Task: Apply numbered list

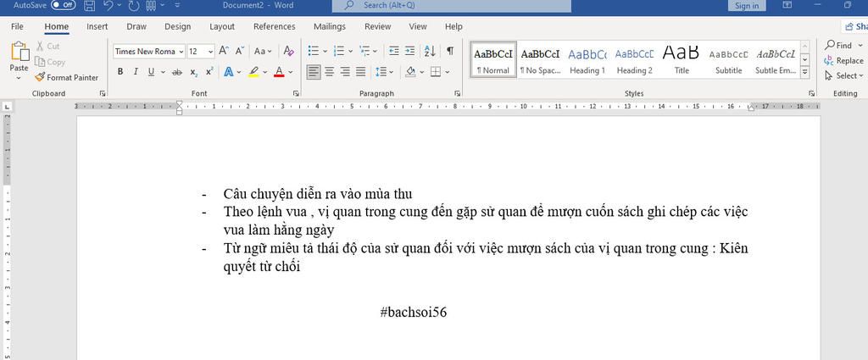Action: click(x=339, y=51)
